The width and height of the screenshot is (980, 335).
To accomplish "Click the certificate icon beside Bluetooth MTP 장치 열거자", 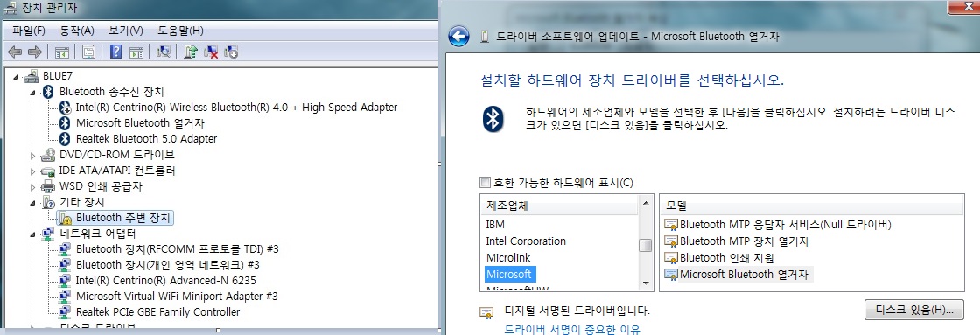I will coord(670,241).
